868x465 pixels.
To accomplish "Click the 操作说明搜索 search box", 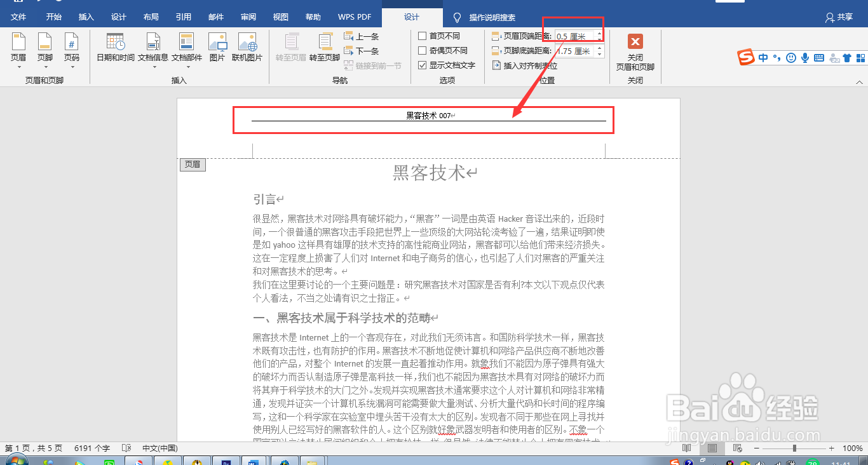I will [x=492, y=17].
